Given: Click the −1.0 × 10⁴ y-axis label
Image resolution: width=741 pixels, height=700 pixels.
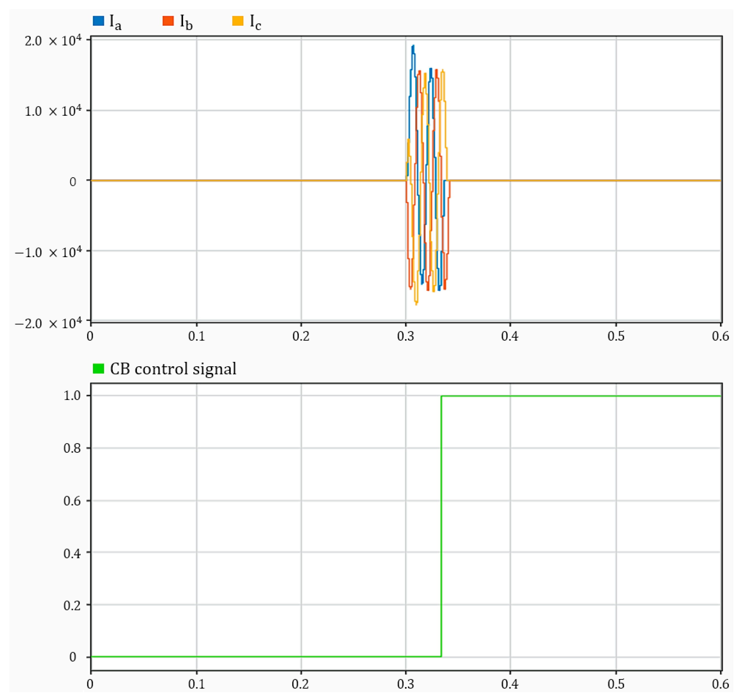Looking at the screenshot, I should [x=49, y=252].
